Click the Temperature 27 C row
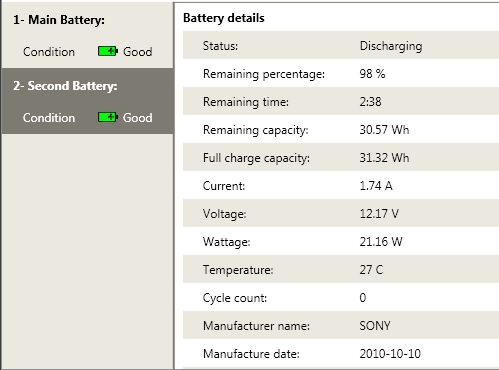 click(x=341, y=269)
